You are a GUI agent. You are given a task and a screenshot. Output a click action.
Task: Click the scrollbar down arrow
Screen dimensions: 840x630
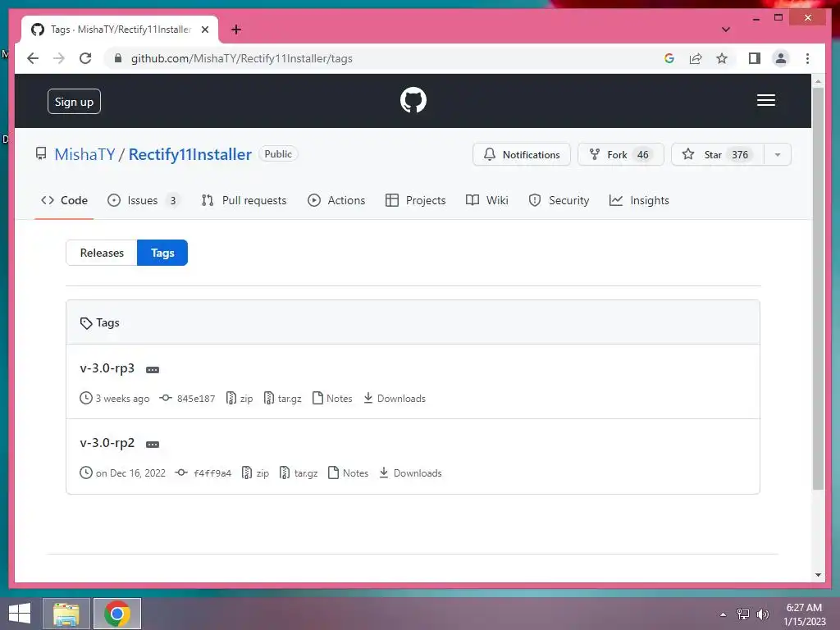coord(818,575)
